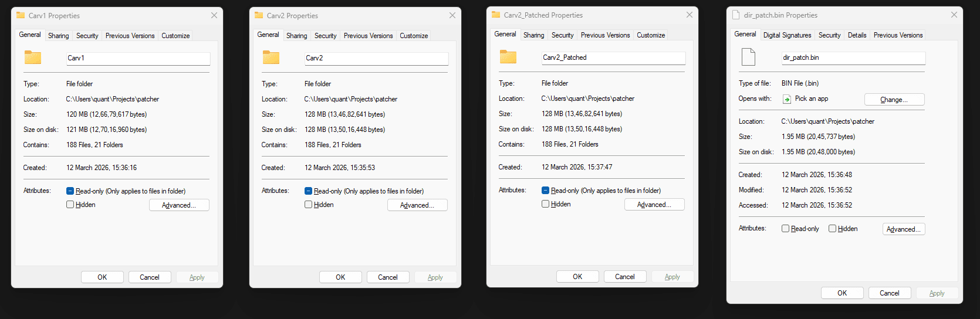Toggle Hidden checkbox in Carv2_Patched Properties
This screenshot has width=980, height=319.
(x=545, y=204)
